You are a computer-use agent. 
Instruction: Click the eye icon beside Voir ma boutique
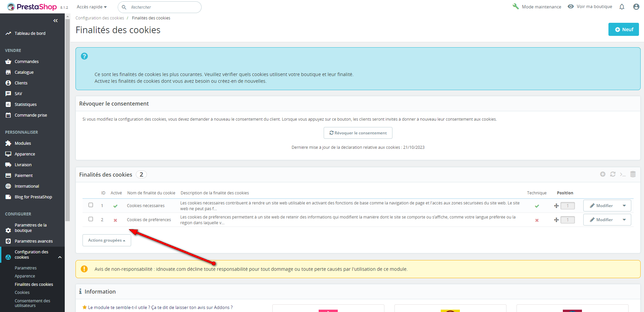(571, 6)
